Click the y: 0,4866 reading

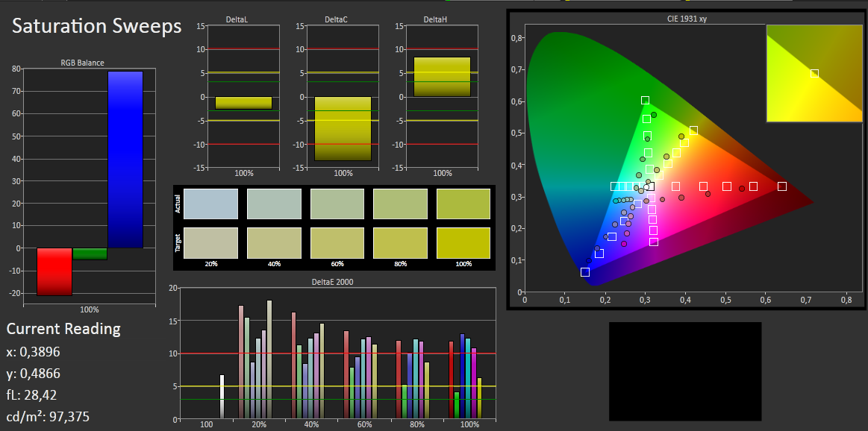point(34,374)
